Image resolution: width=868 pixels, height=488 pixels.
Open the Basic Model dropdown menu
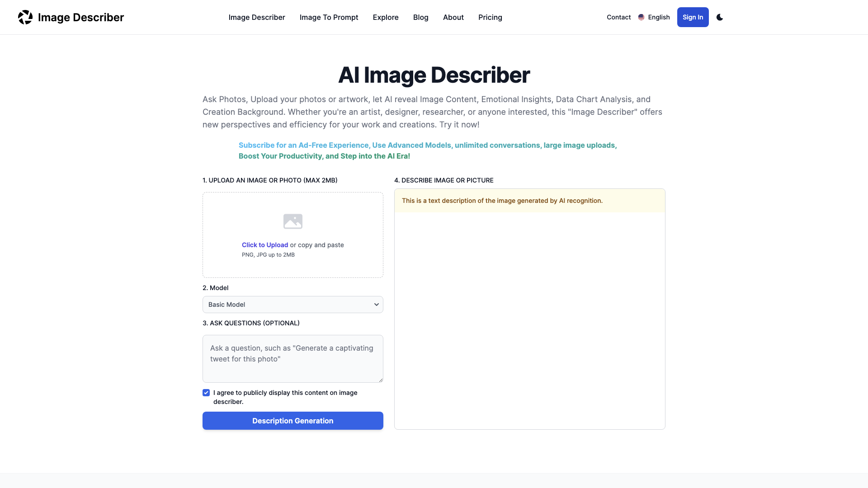coord(292,304)
